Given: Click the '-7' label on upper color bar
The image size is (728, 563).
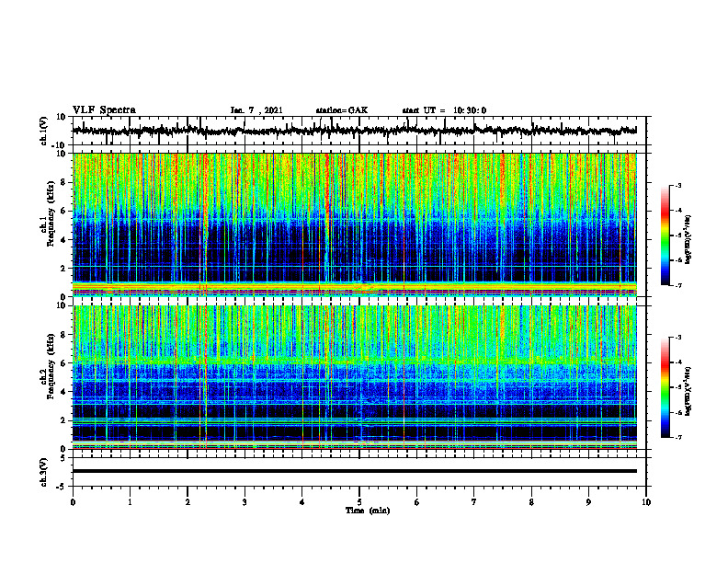Looking at the screenshot, I should pos(677,285).
